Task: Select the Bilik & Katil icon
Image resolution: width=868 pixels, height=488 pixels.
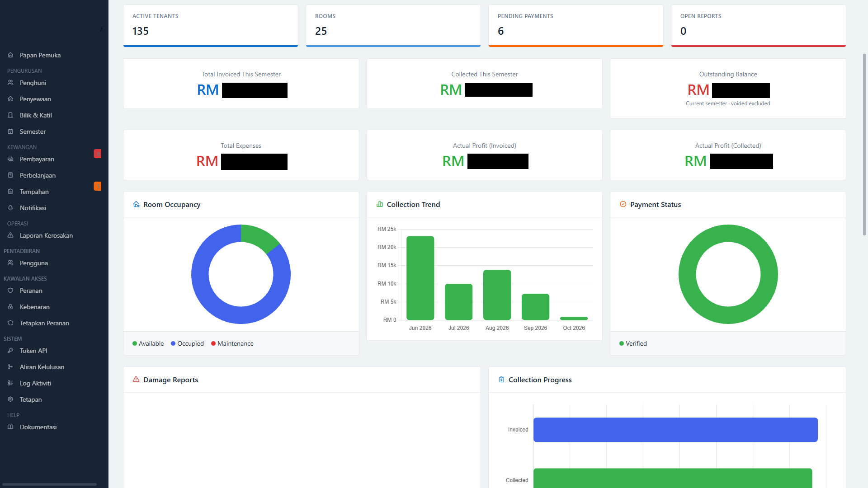Action: coord(10,115)
